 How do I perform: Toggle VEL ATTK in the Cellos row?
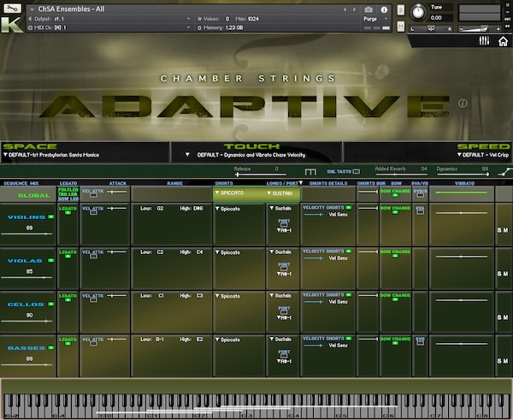click(93, 300)
